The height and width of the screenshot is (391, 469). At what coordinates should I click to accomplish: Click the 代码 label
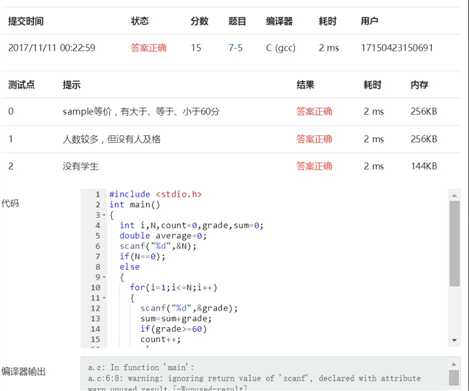click(10, 203)
